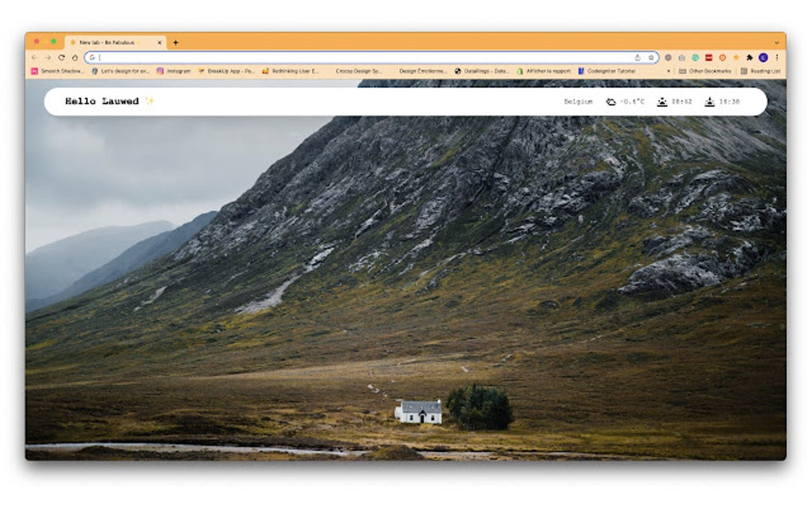This screenshot has height=508, width=812.
Task: Click the dark puzzle-piece extension icon in the toolbar
Action: (749, 57)
